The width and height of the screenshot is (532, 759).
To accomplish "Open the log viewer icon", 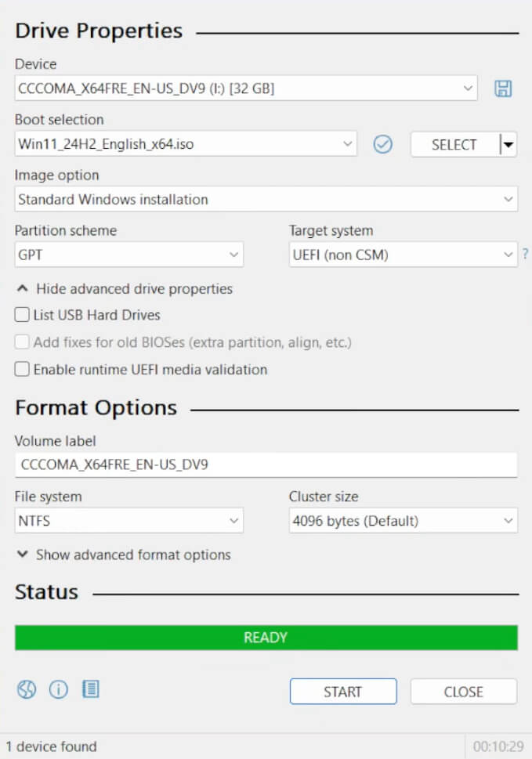I will coord(91,689).
